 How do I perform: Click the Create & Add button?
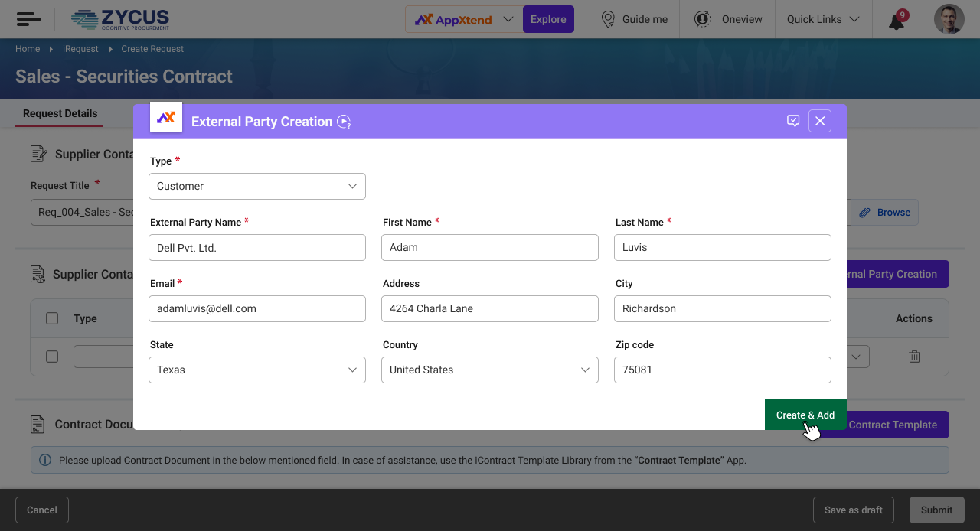pos(805,415)
